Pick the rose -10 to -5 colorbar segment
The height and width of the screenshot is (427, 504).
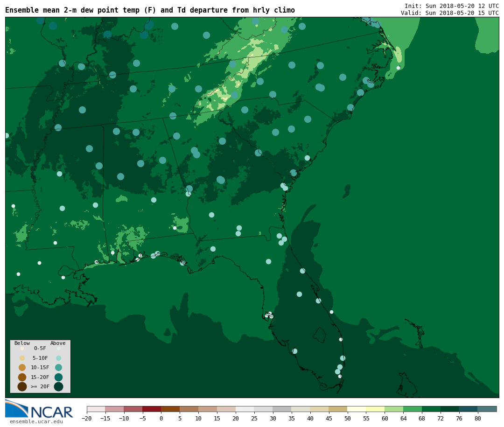coord(133,409)
